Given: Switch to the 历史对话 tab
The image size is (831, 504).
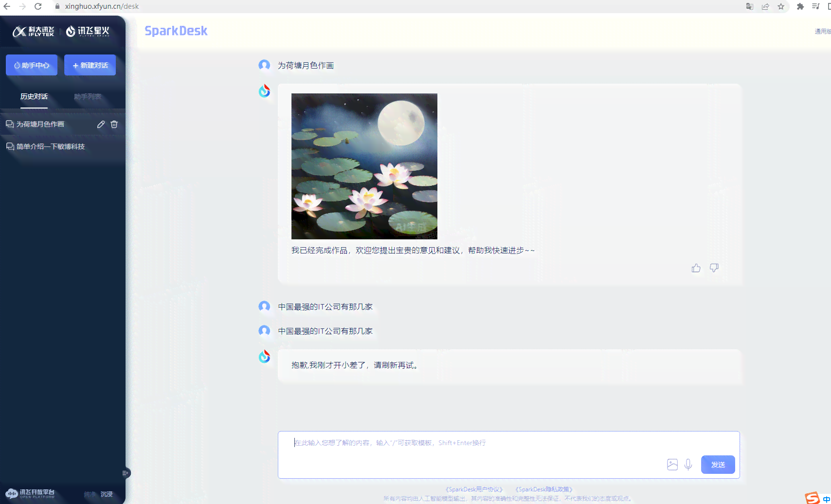Looking at the screenshot, I should pos(34,96).
